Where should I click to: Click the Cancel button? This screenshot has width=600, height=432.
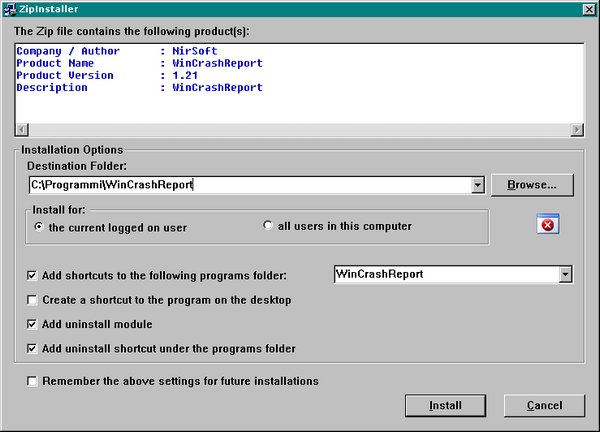[545, 406]
